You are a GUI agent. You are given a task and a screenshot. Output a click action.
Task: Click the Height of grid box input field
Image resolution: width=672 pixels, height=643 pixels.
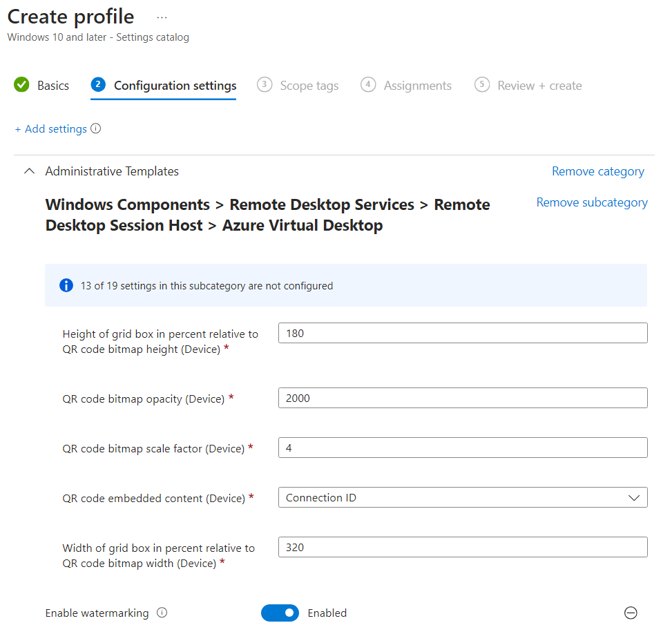pyautogui.click(x=463, y=333)
